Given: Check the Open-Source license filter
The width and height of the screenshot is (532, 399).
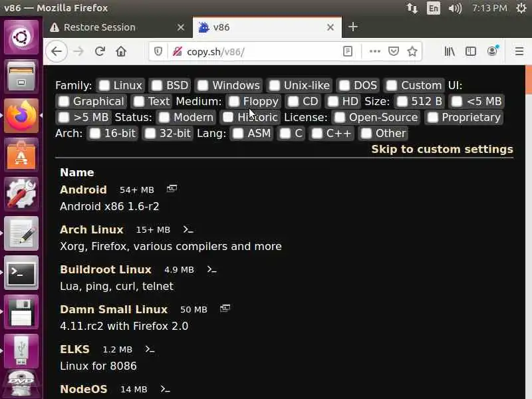Looking at the screenshot, I should tap(340, 118).
